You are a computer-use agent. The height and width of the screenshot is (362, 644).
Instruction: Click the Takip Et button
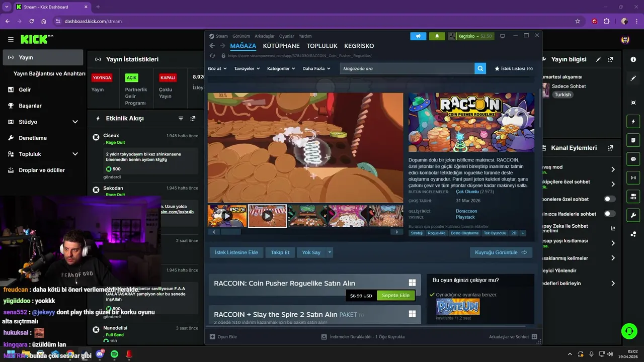pos(280,252)
